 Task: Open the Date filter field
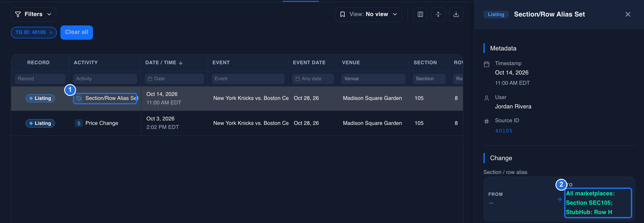pyautogui.click(x=174, y=79)
